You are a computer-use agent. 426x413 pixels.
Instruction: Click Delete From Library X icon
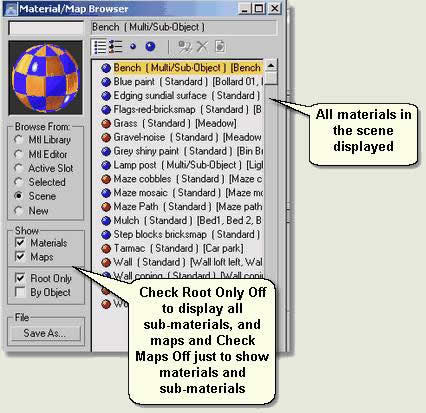202,47
